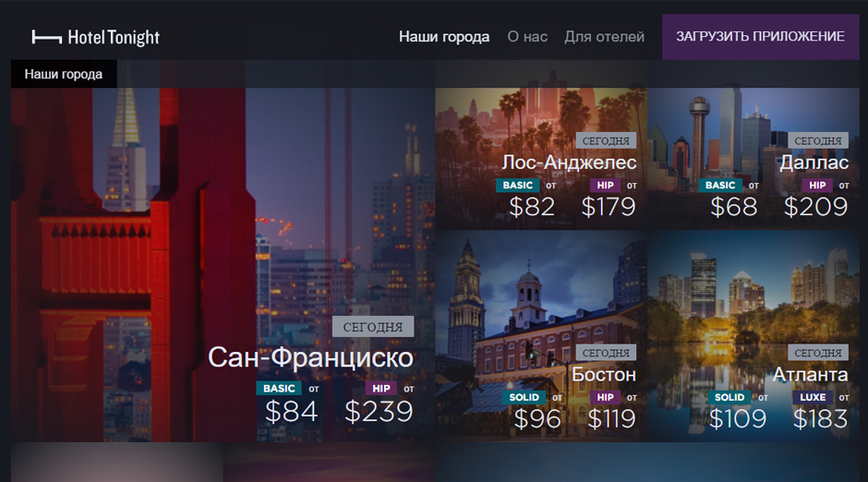868x482 pixels.
Task: Click the SOLID badge under Атланта
Action: (x=729, y=397)
